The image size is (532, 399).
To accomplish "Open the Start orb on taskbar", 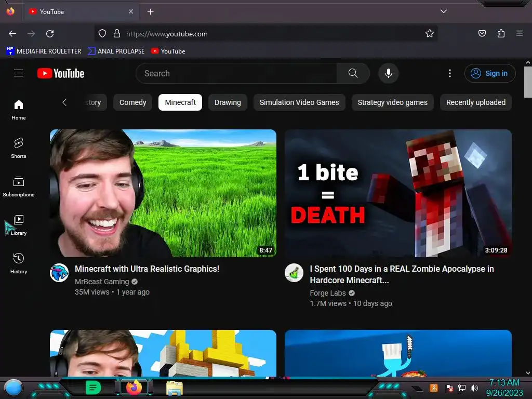I will pos(14,389).
